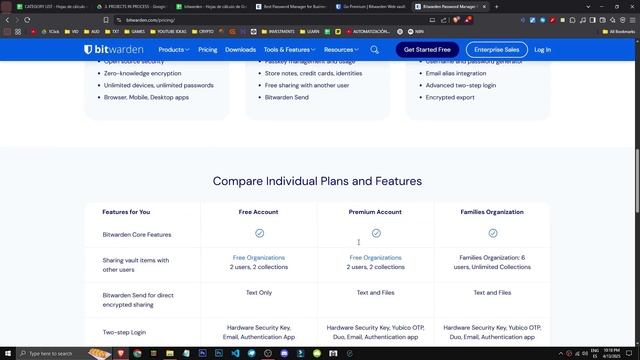Go forward with the browser forward arrow
Image resolution: width=640 pixels, height=360 pixels.
pyautogui.click(x=17, y=20)
